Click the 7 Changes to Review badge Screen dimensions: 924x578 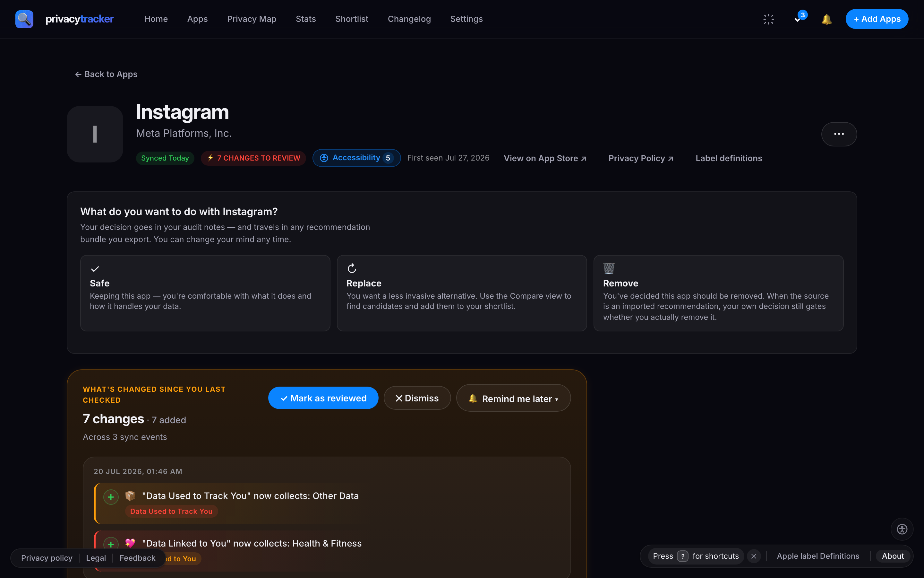click(x=253, y=158)
